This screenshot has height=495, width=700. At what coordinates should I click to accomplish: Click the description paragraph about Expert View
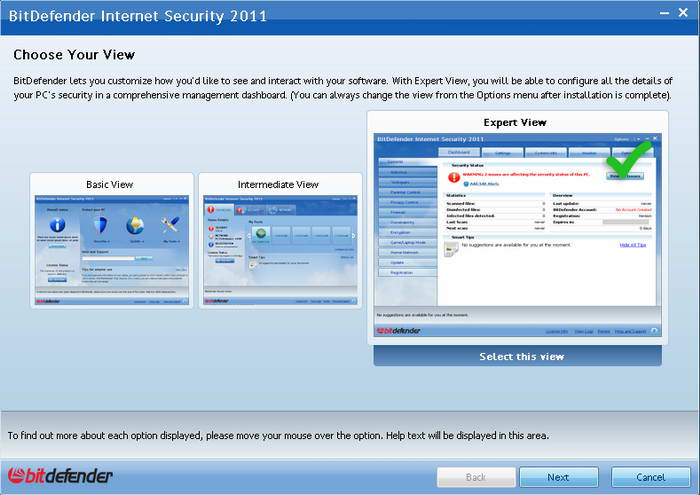343,88
